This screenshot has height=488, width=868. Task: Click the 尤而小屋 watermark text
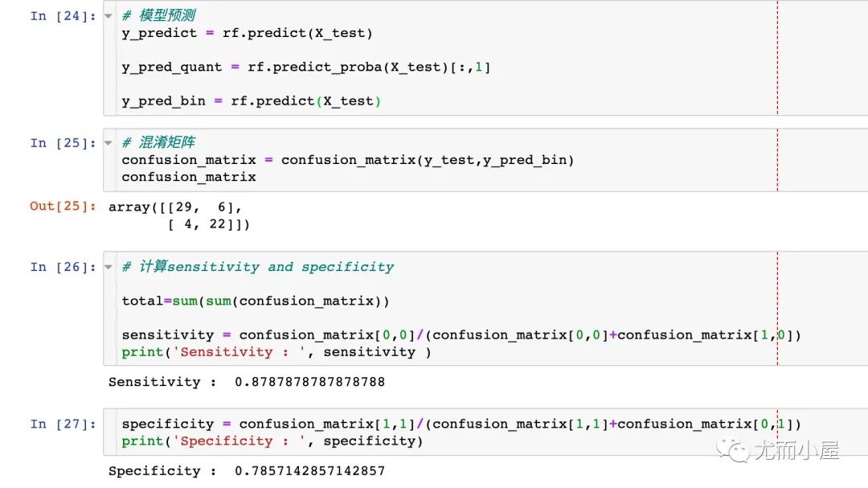796,450
